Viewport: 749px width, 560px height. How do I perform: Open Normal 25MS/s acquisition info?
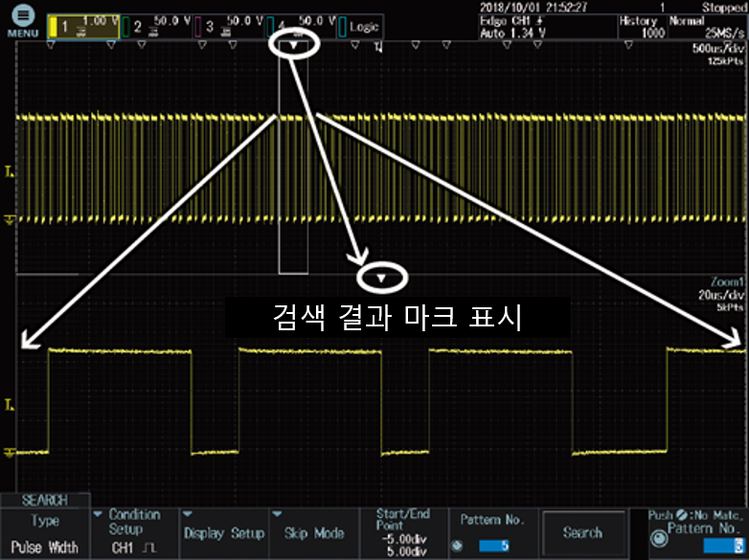pyautogui.click(x=707, y=27)
